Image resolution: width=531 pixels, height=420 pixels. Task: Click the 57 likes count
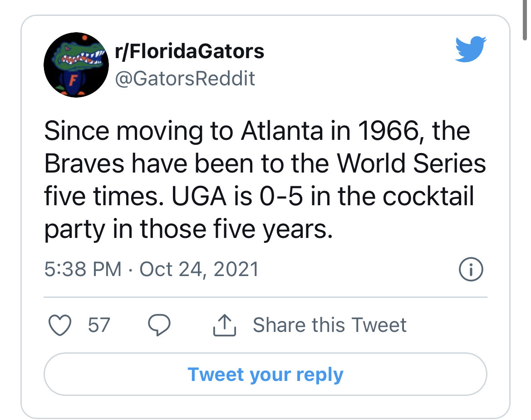click(x=99, y=325)
